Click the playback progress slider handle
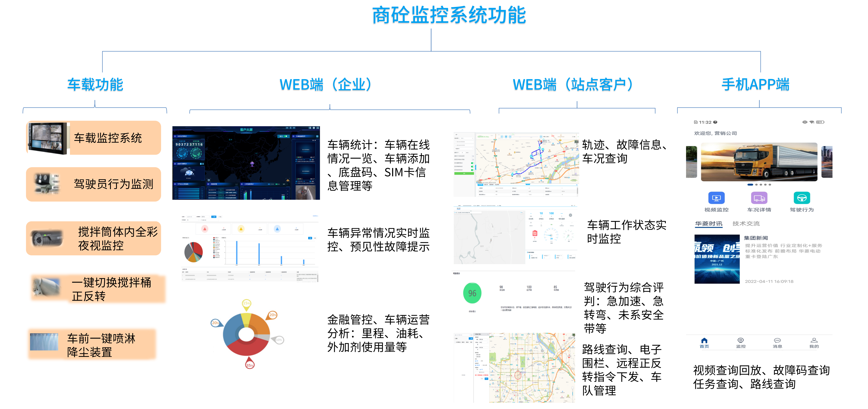Viewport: 868px width, 409px height. tap(513, 137)
